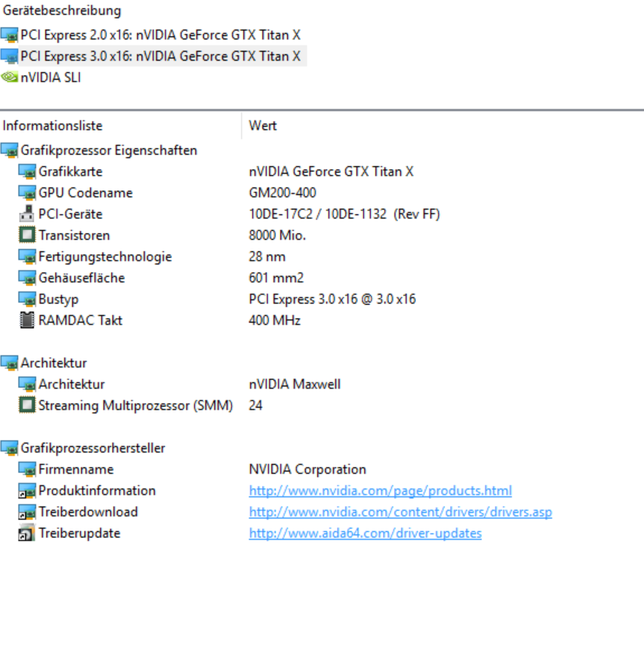The height and width of the screenshot is (650, 644).
Task: Select the PCI Express 3.0 x16 @ 3.0 x16 value
Action: point(332,299)
